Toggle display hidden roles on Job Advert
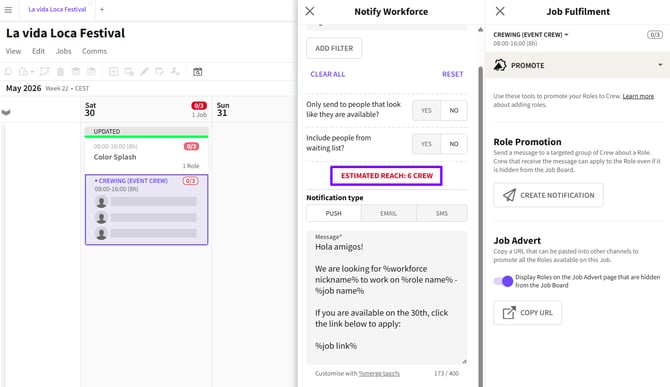The height and width of the screenshot is (387, 670). [503, 281]
